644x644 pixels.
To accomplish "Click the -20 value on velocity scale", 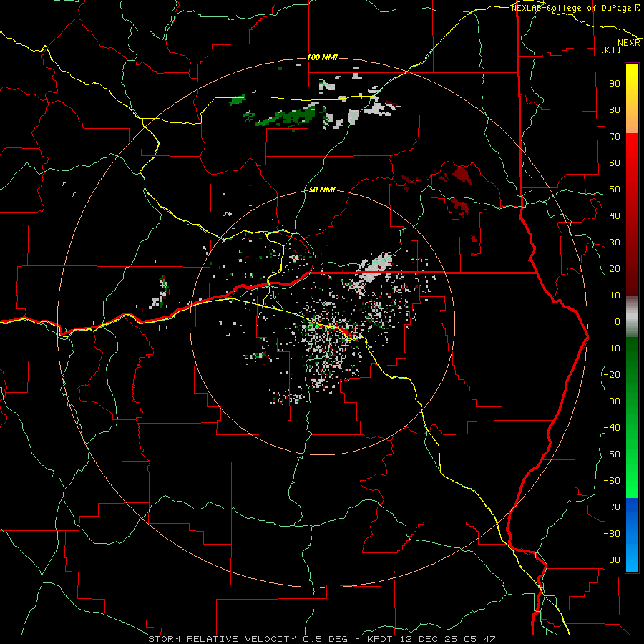I will (612, 374).
